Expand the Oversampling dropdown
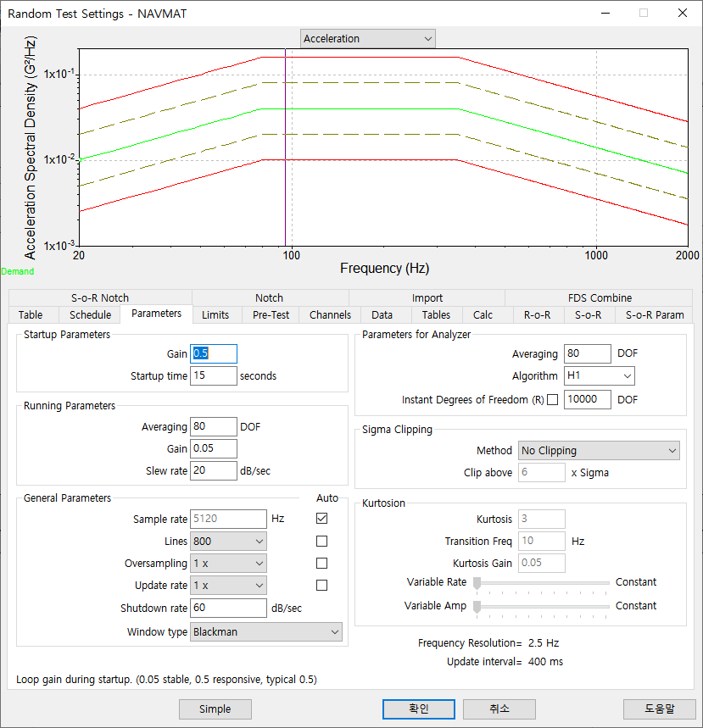 point(228,564)
